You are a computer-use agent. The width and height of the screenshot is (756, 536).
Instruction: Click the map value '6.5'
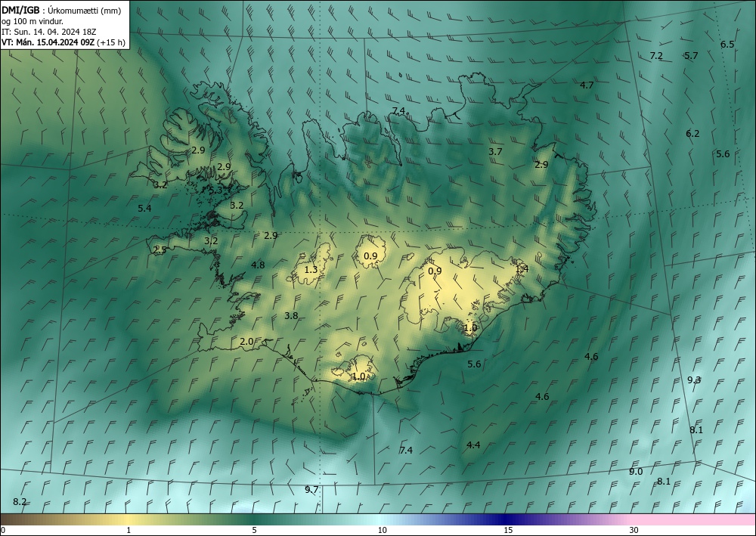[727, 45]
